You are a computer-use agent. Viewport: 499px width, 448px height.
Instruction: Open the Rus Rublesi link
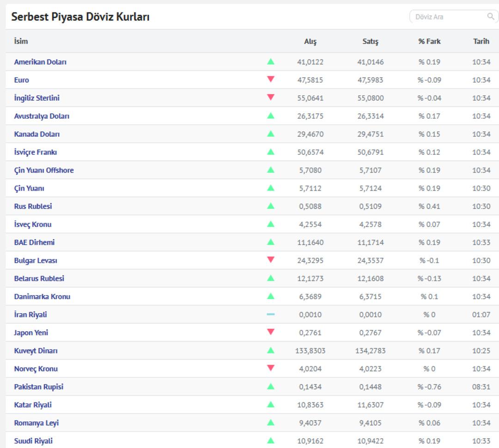click(33, 206)
